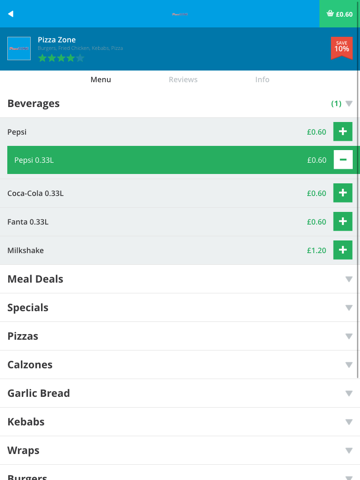Go back using the white arrow
Screen dimensions: 360x480
(11, 14)
